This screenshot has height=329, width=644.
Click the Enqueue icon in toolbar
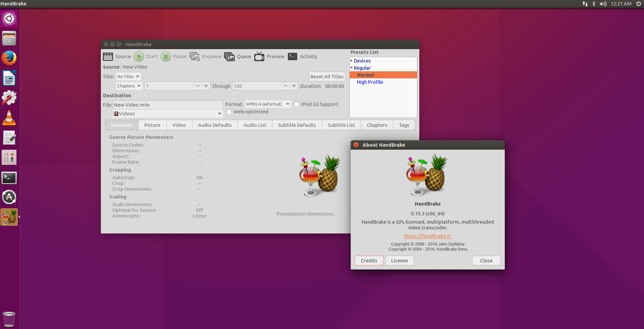click(x=195, y=56)
